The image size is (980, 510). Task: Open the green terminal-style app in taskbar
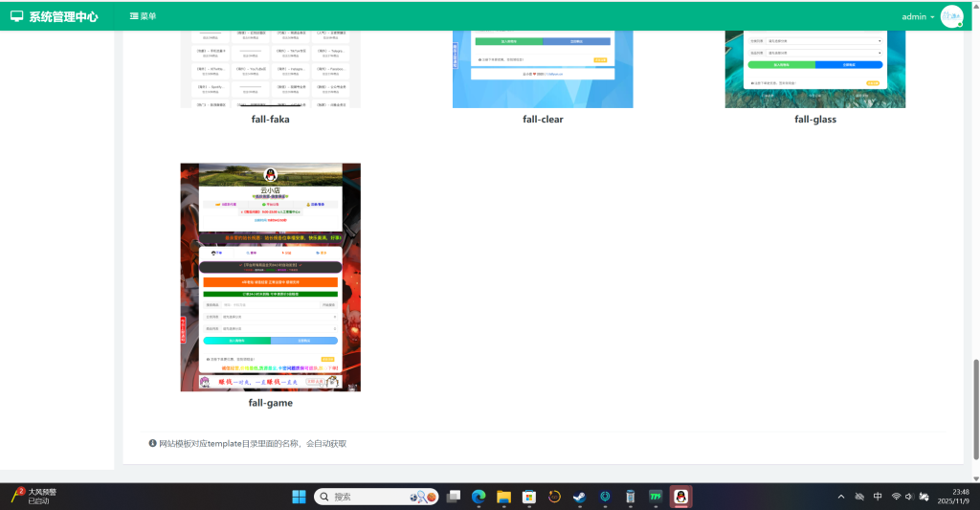coord(655,497)
